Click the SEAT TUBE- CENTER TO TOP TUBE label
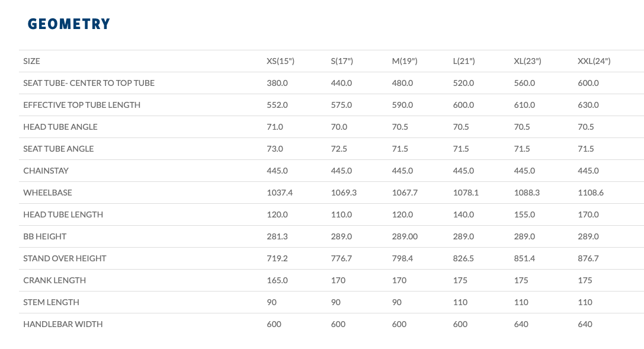The height and width of the screenshot is (349, 644). coord(89,83)
